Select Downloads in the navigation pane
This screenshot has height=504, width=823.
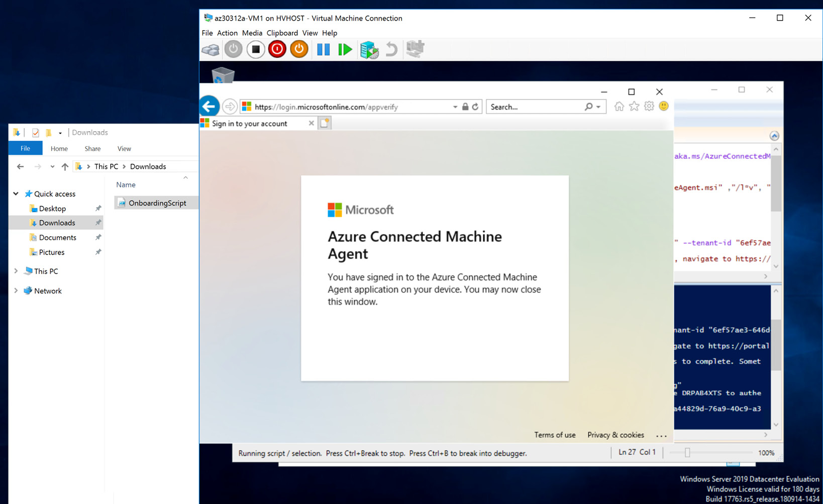[57, 223]
